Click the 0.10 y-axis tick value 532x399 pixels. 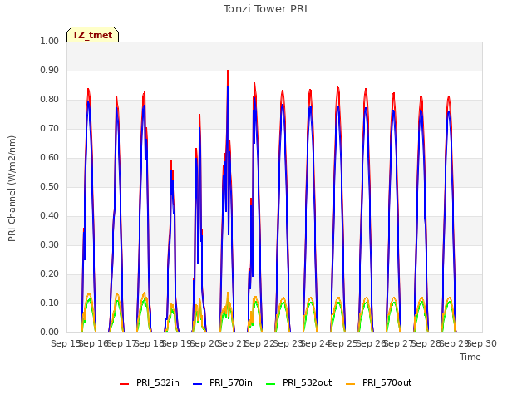click(x=50, y=303)
